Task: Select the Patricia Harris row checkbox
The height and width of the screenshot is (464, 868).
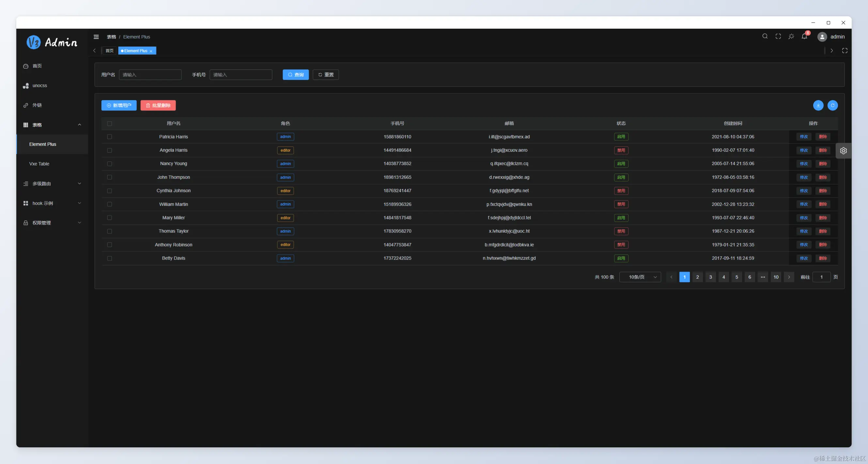Action: coord(110,136)
